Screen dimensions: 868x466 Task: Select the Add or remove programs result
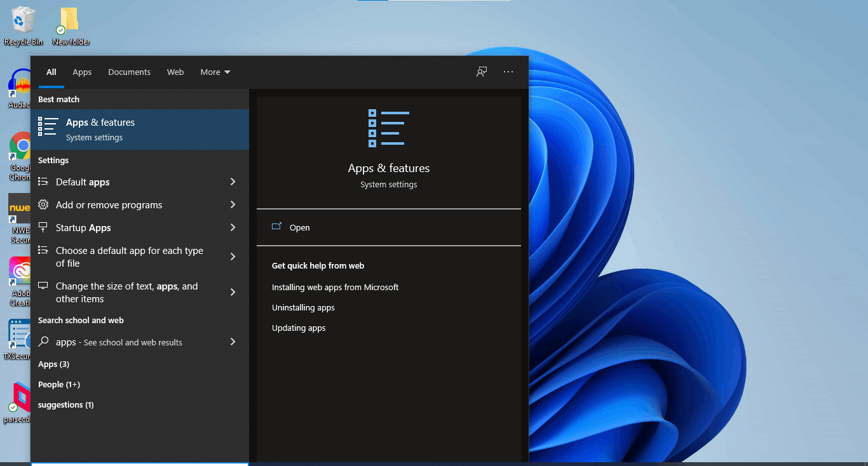(x=140, y=204)
